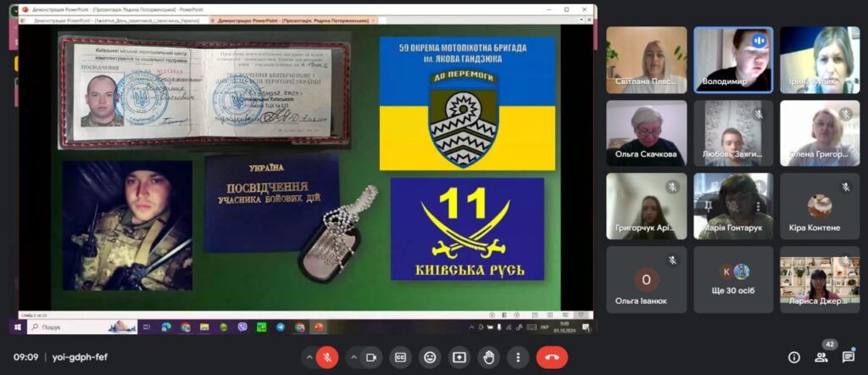Screen dimensions: 868x375
Task: Select Олена Григор participant tile
Action: [x=820, y=133]
